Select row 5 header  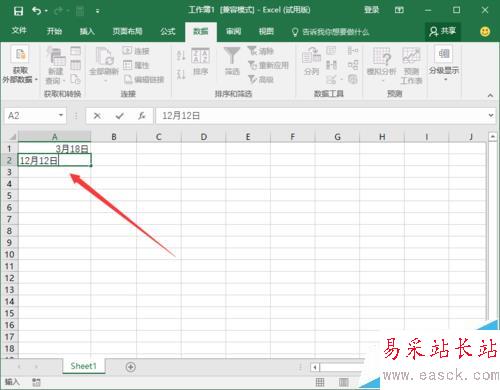pos(9,196)
